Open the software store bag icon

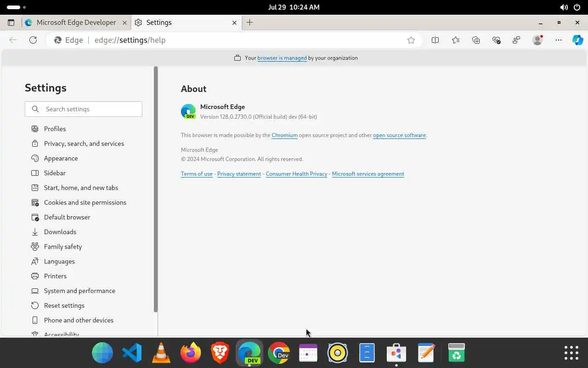coord(396,353)
